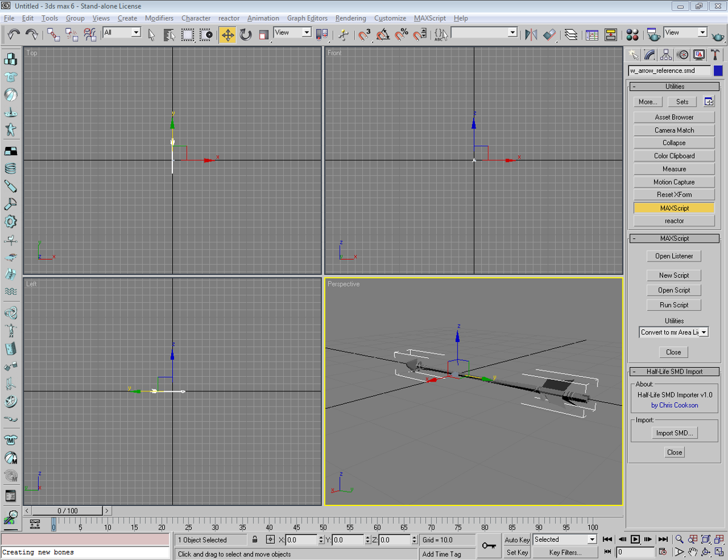Select the Select and Rotate tool

[x=245, y=35]
